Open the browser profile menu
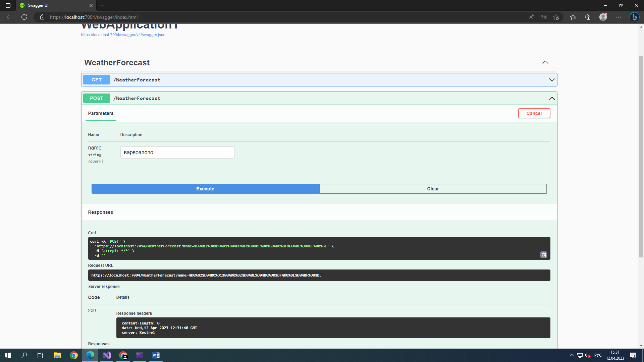Screen dimensions: 644x362 (603, 17)
